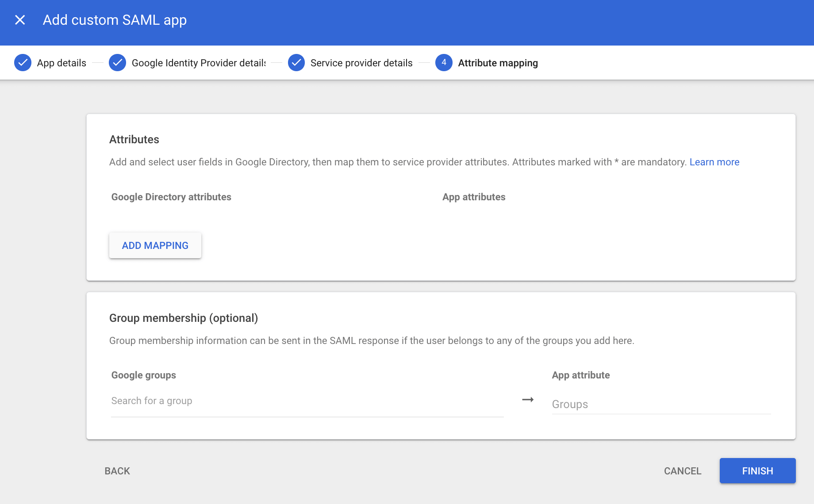The image size is (814, 504).
Task: Go to the App details step
Action: click(x=61, y=63)
